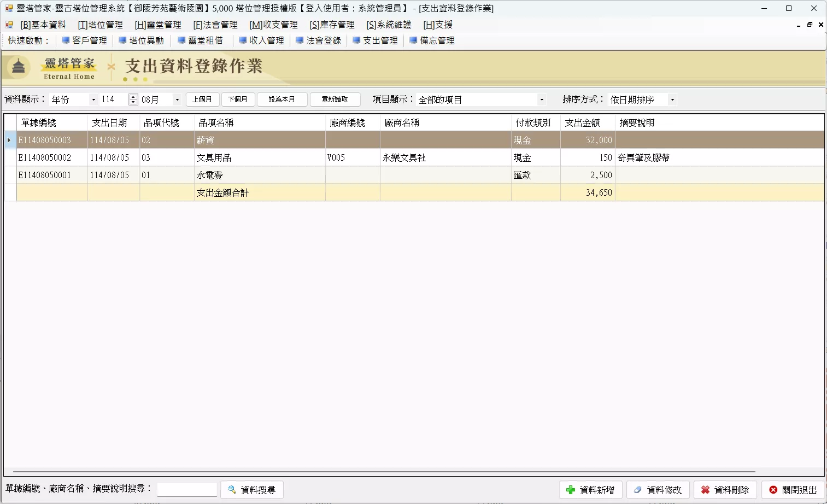Click 設為本月 to reset month
827x504 pixels.
pyautogui.click(x=282, y=99)
